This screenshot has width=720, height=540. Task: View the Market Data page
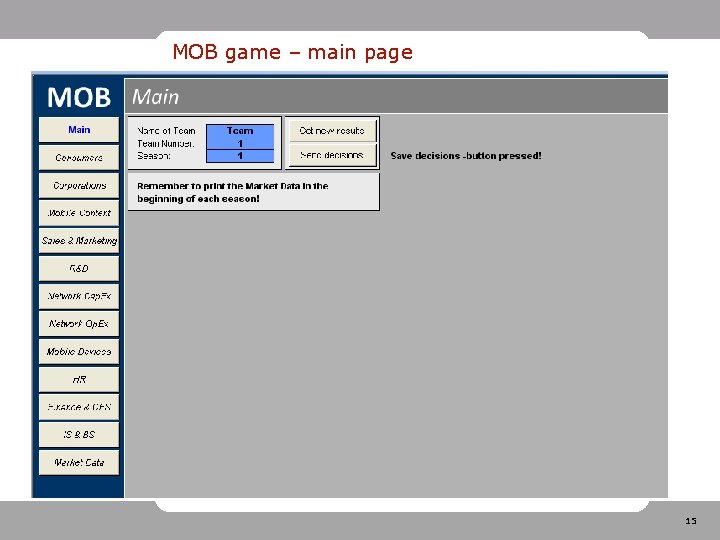(x=79, y=462)
